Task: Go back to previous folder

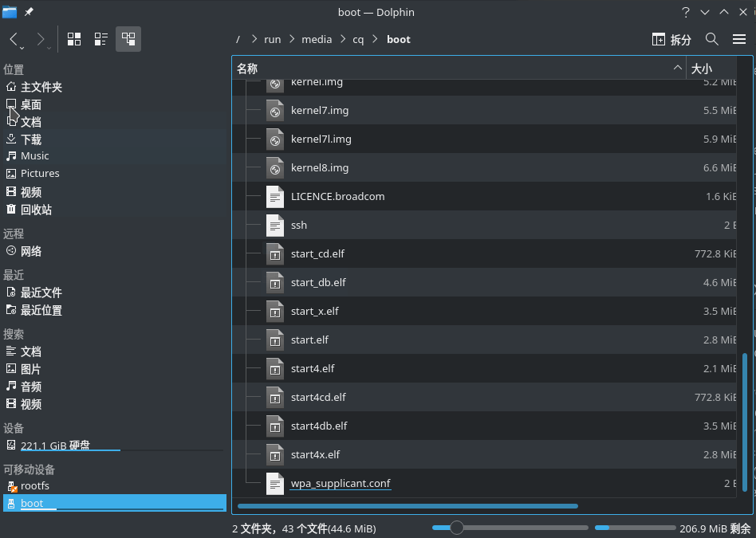Action: (14, 39)
